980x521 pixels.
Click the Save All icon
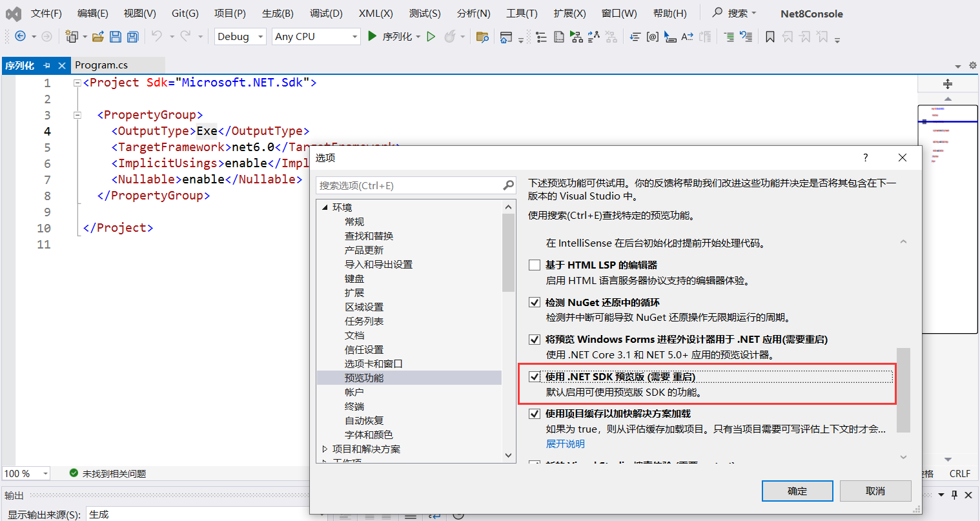pos(133,37)
